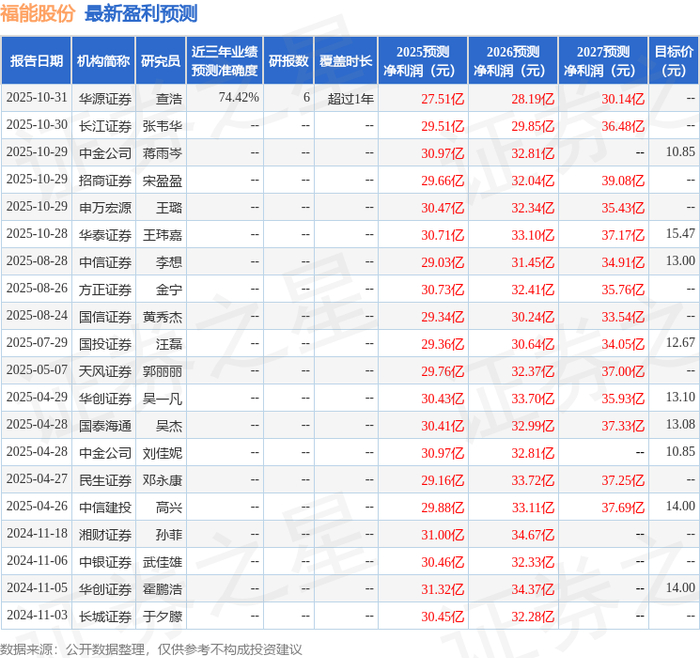The image size is (700, 658).
Task: Select the 中信建投 institution cell
Action: click(105, 507)
